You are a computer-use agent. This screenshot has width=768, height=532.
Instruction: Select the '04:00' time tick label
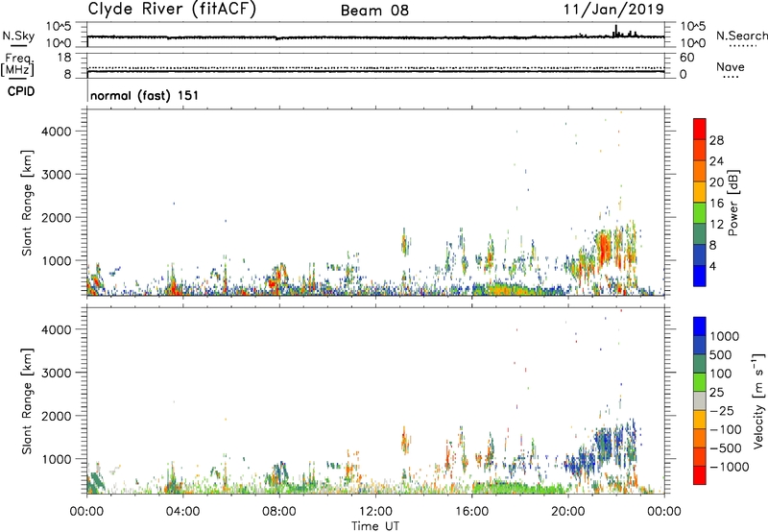[x=182, y=512]
